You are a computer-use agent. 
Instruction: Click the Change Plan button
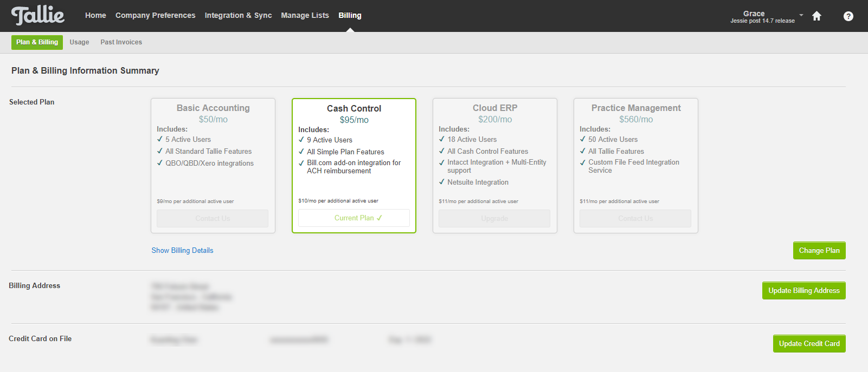(819, 251)
